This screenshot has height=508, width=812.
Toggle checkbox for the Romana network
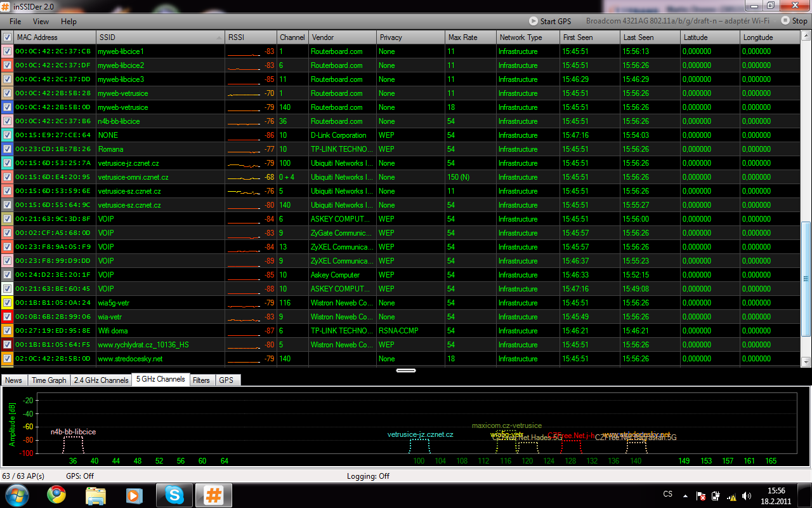pyautogui.click(x=7, y=149)
